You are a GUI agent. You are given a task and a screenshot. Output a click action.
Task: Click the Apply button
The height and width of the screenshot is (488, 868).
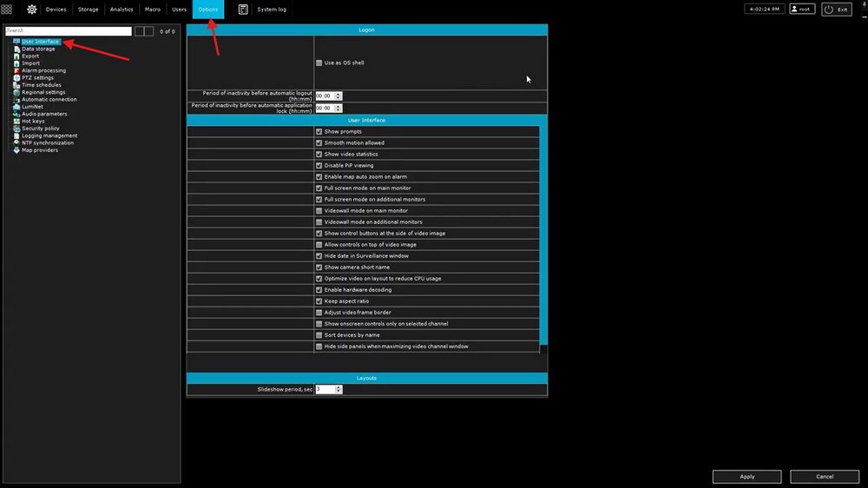click(746, 477)
